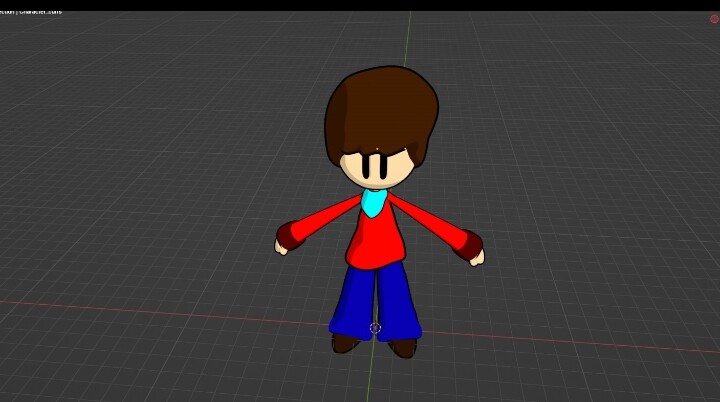Select the character's blue pants

pyautogui.click(x=375, y=301)
